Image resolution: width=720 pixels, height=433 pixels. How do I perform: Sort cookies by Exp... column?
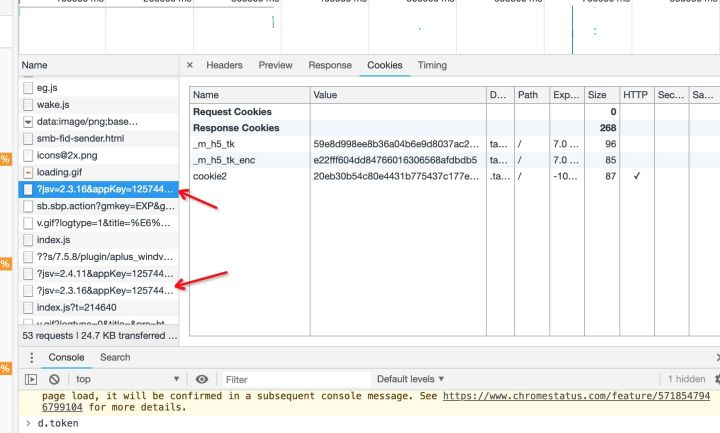567,95
